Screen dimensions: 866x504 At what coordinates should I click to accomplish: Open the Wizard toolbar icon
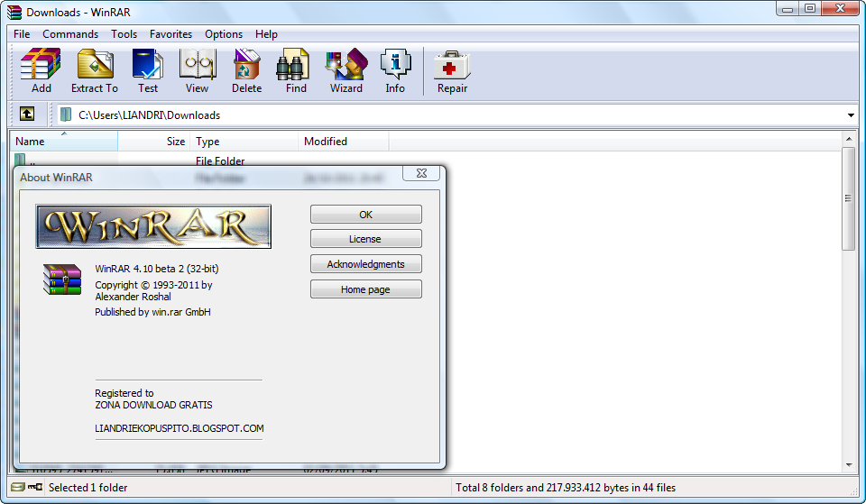(346, 64)
